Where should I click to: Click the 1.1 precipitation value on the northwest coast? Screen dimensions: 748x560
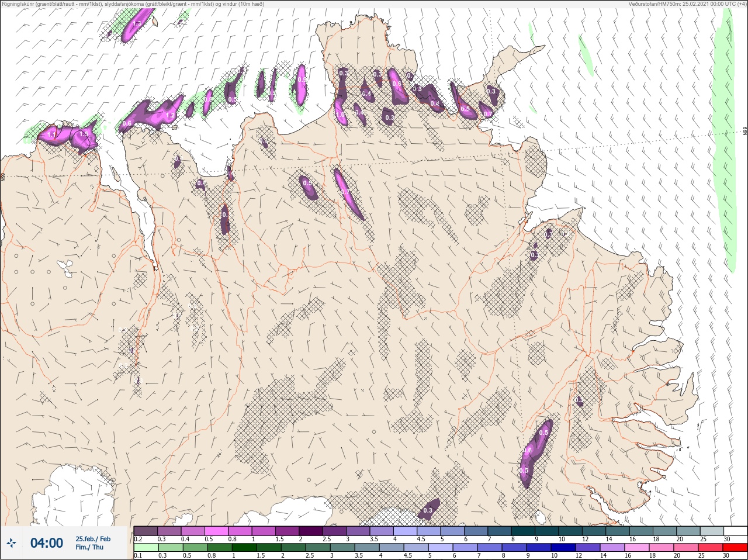52,135
